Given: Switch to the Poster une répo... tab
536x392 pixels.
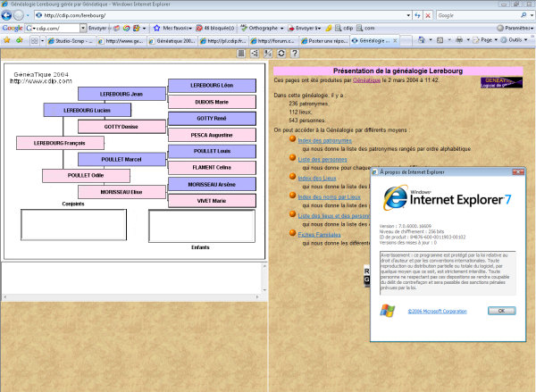Looking at the screenshot, I should coord(323,41).
